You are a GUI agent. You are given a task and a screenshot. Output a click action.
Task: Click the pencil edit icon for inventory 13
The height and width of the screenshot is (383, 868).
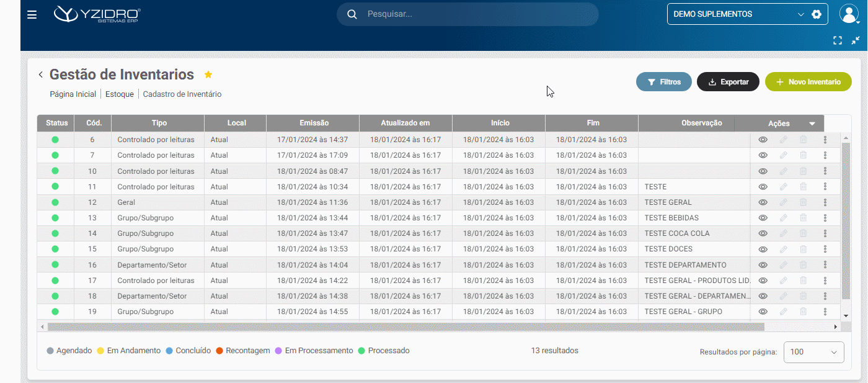click(x=784, y=218)
